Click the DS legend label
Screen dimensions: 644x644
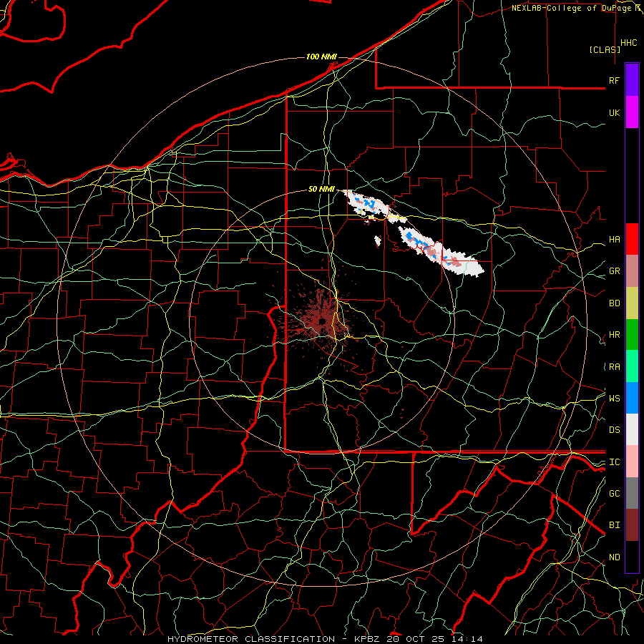(614, 430)
